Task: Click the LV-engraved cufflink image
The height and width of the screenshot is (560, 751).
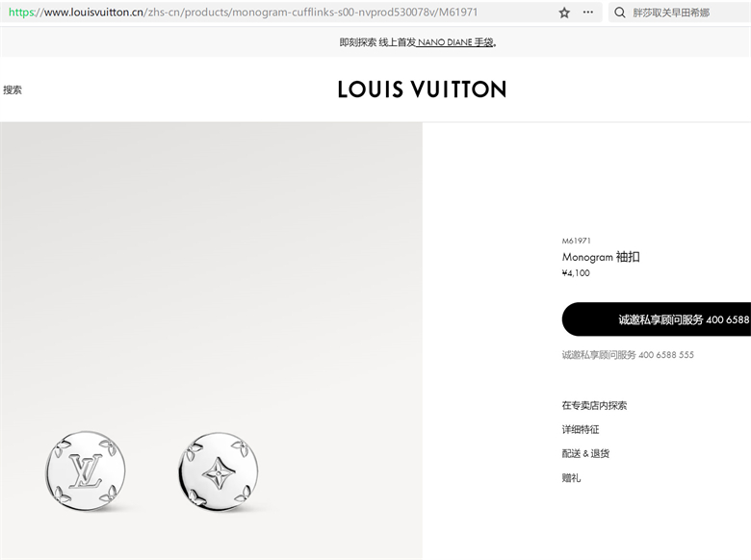Action: coord(86,471)
